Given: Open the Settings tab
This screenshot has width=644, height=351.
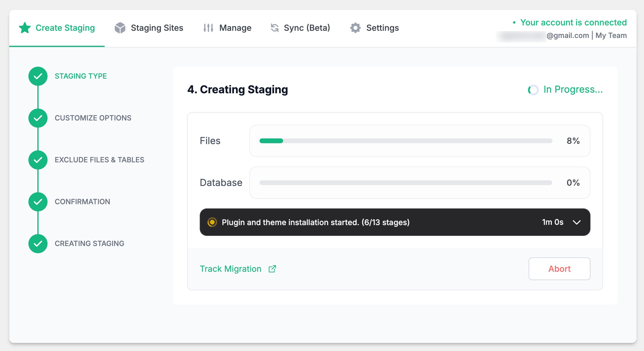Looking at the screenshot, I should 382,28.
